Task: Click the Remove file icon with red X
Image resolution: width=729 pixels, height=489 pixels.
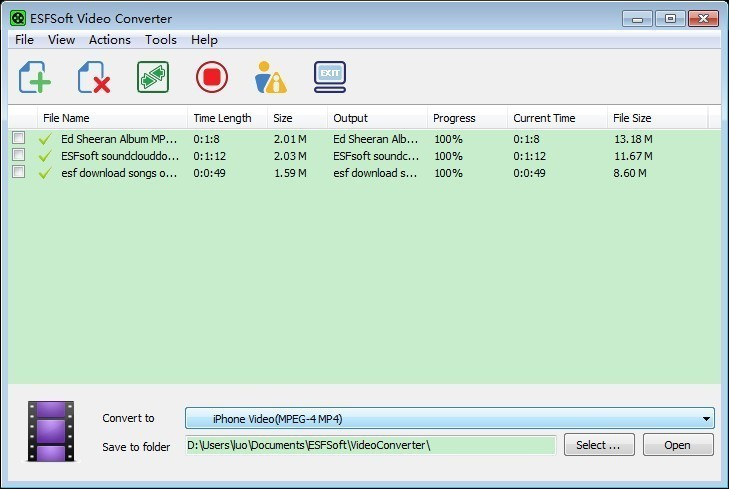Action: [94, 77]
